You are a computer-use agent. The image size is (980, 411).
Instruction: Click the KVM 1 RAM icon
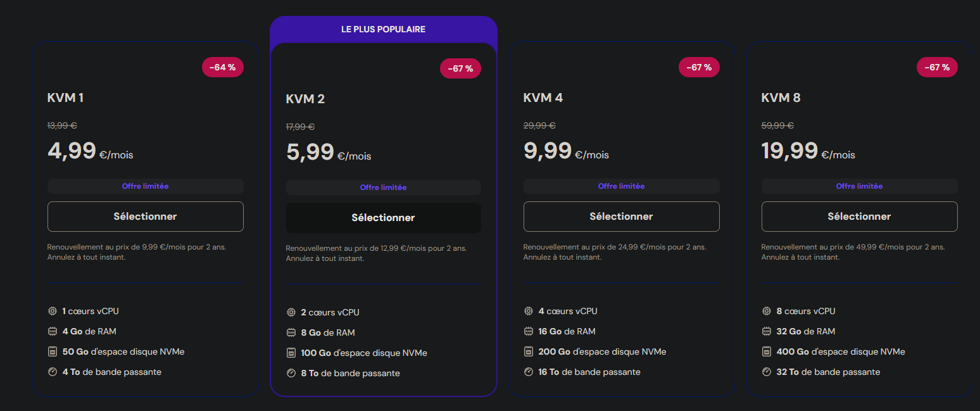tap(53, 331)
